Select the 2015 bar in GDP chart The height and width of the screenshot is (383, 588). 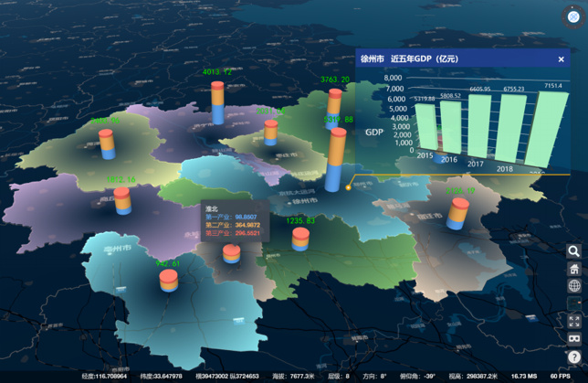(x=426, y=127)
